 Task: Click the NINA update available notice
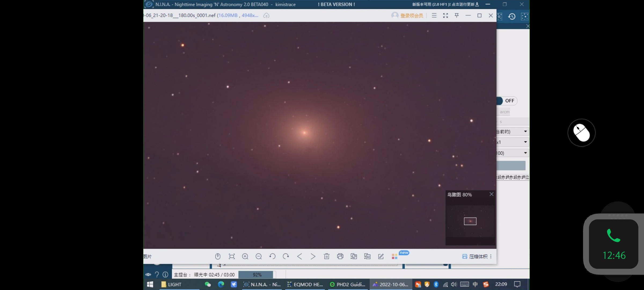pos(445,4)
